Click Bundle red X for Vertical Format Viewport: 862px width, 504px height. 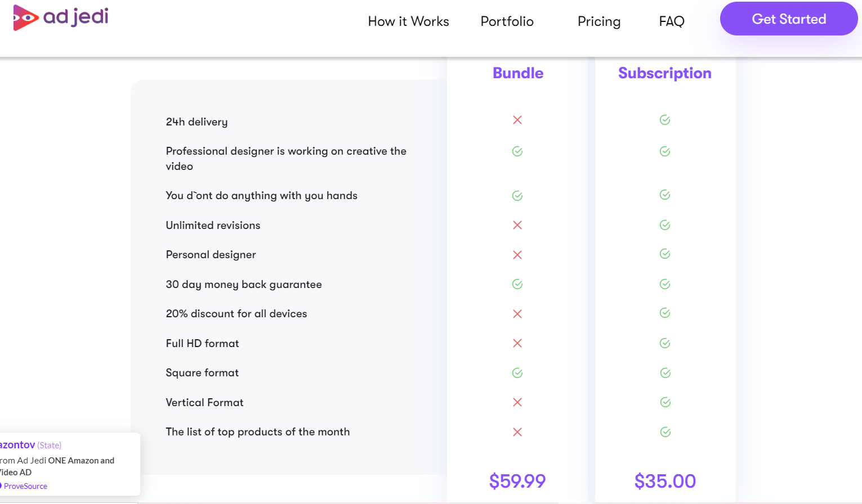(517, 402)
